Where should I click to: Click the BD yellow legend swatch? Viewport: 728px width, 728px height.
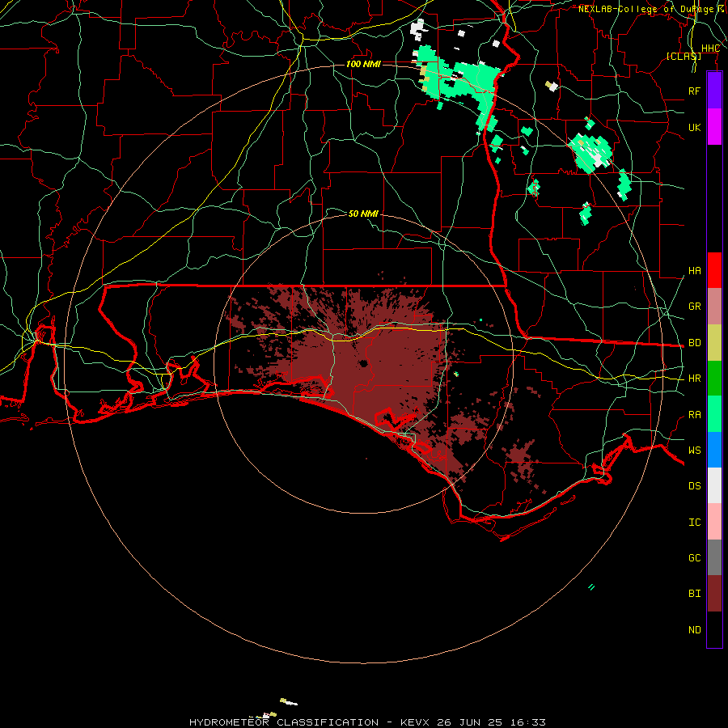(x=714, y=343)
